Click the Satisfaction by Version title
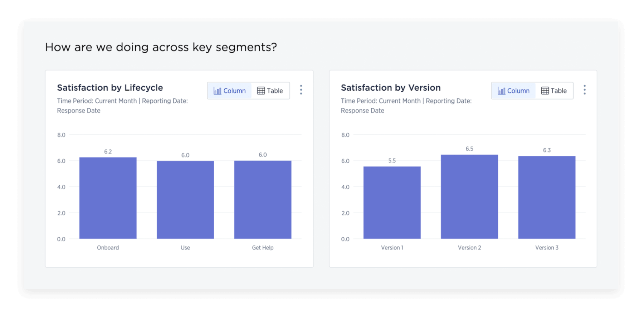 tap(391, 88)
